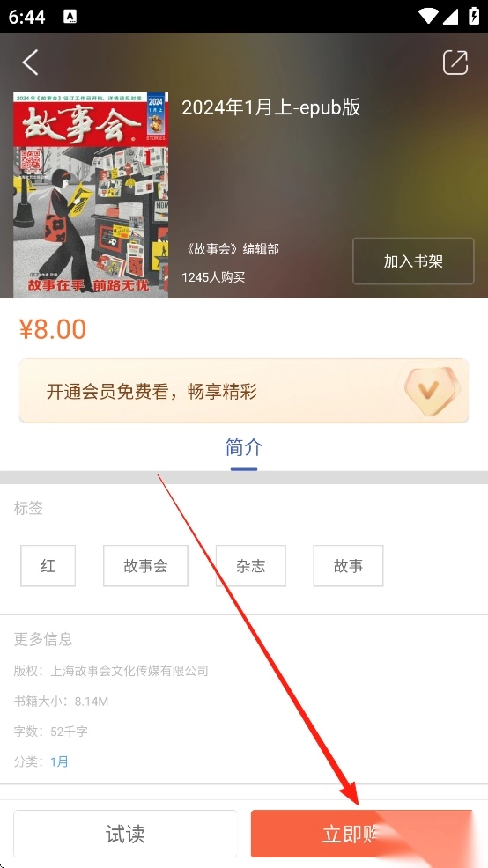Viewport: 488px width, 868px height.
Task: Tap the back arrow icon
Action: [31, 62]
